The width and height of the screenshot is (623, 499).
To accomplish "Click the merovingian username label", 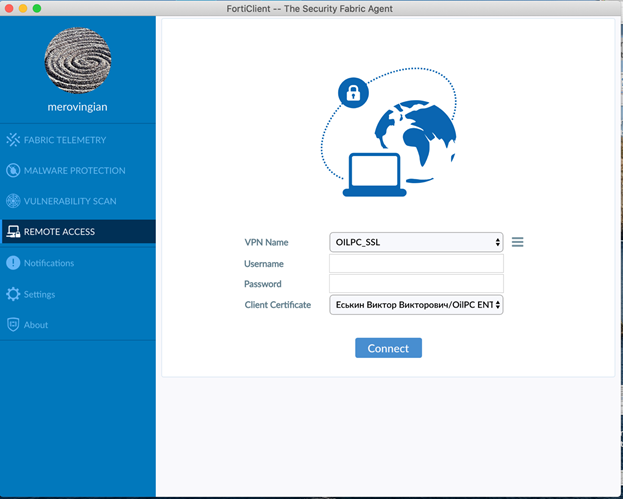I will [x=77, y=104].
